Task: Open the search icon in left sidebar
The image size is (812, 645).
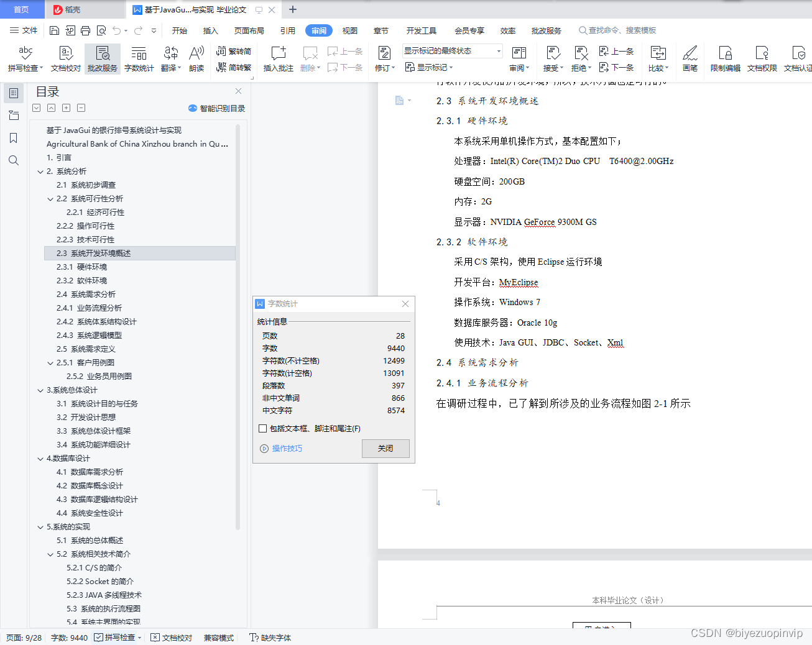Action: 13,160
